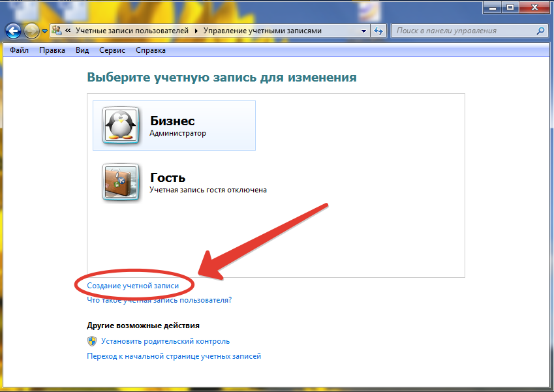The image size is (554, 392).
Task: Open the recent pages history dropdown arrow
Action: [44, 31]
